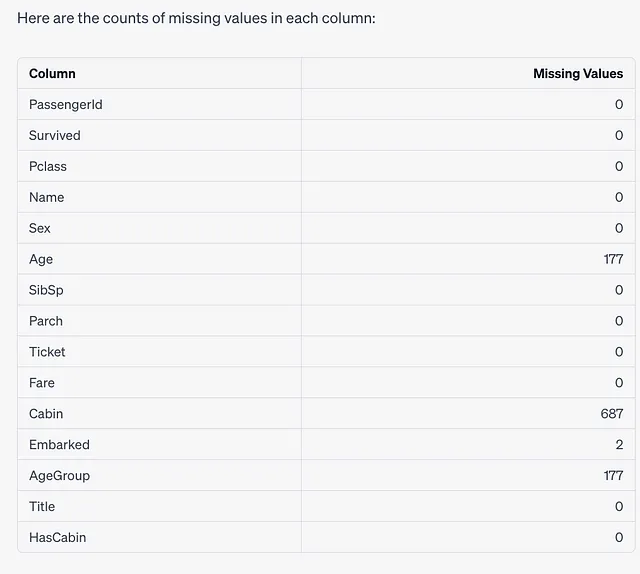Select the Ticket row label
The width and height of the screenshot is (640, 574).
click(47, 352)
